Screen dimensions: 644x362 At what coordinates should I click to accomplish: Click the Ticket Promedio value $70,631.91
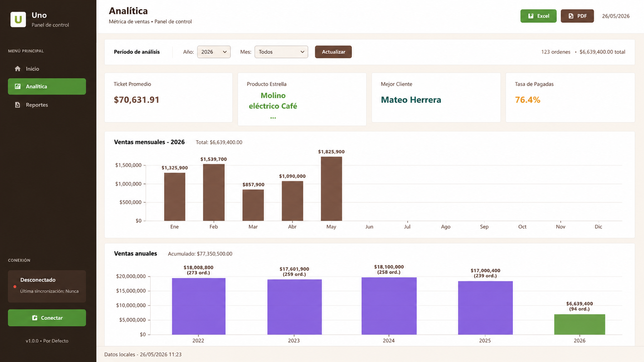tap(136, 100)
